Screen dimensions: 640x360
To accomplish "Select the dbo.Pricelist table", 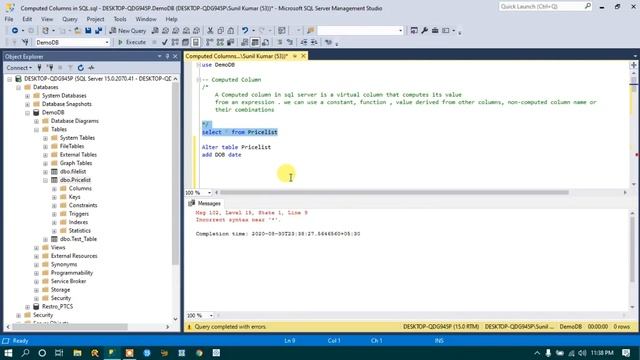I will 75,180.
